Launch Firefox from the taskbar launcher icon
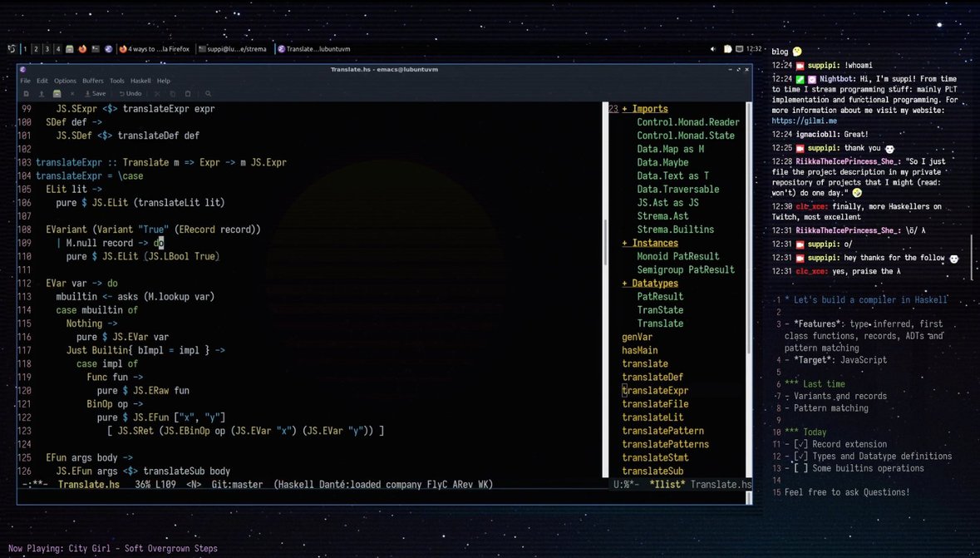The height and width of the screenshot is (558, 980). tap(82, 49)
